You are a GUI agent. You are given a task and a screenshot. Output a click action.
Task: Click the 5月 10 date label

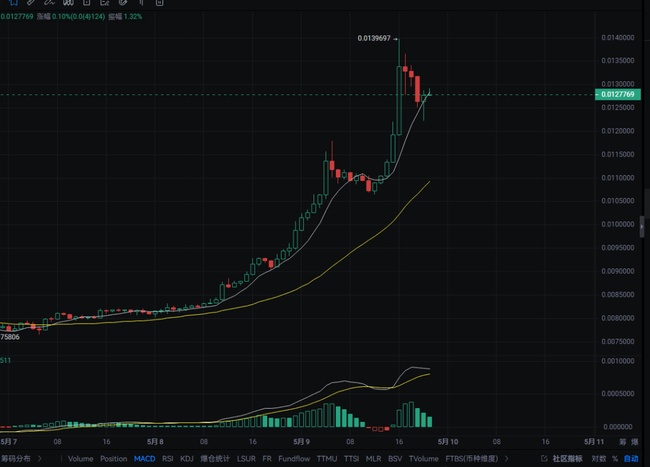coord(448,442)
